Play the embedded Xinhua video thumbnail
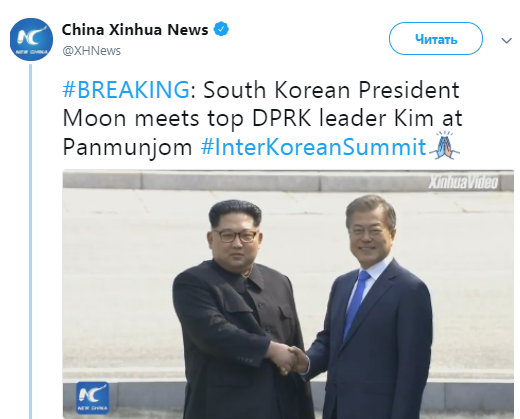Screen dimensions: 520x419 pyautogui.click(x=288, y=294)
